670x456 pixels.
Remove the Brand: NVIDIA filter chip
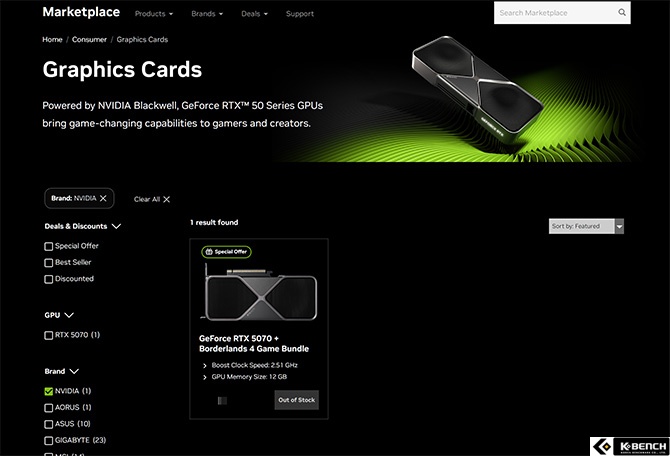(103, 198)
